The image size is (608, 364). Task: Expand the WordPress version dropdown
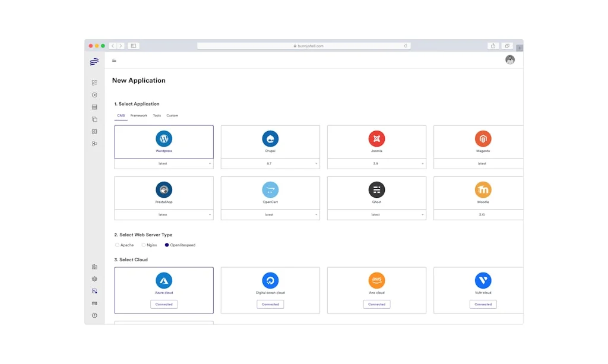click(x=164, y=163)
